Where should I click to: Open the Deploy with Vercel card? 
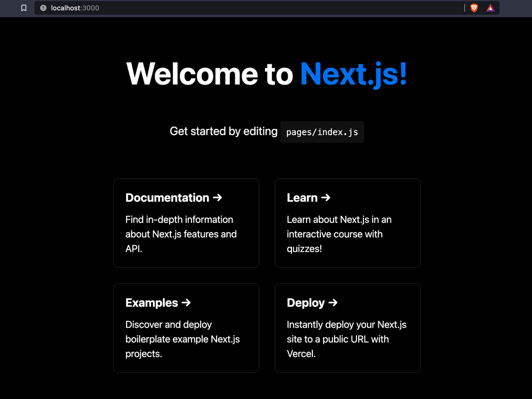pos(347,328)
